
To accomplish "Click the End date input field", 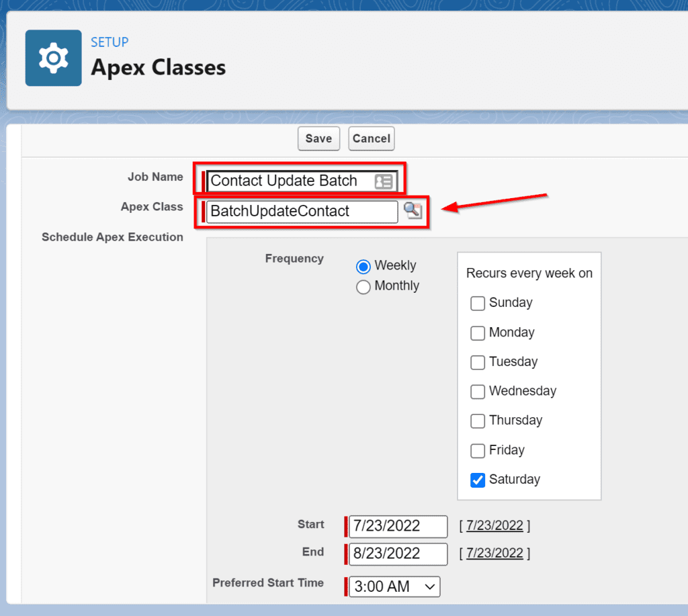I will [398, 554].
